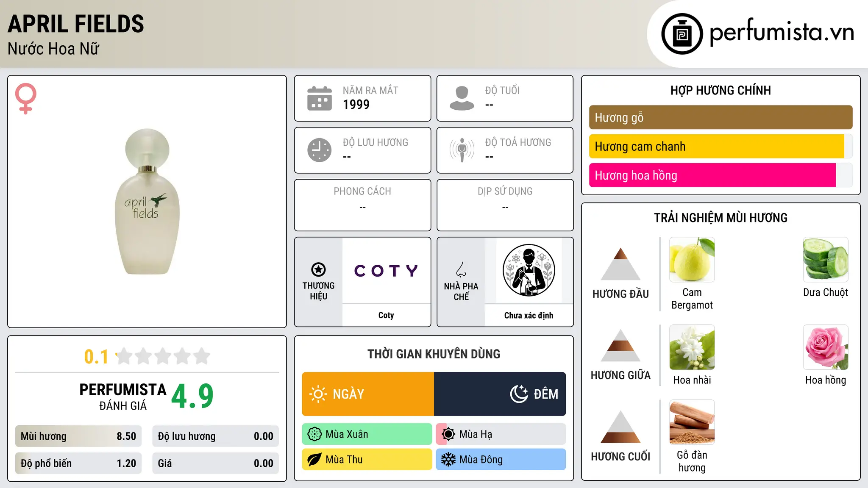Select the Đêm nighttime panel
This screenshot has height=488, width=868.
point(500,394)
